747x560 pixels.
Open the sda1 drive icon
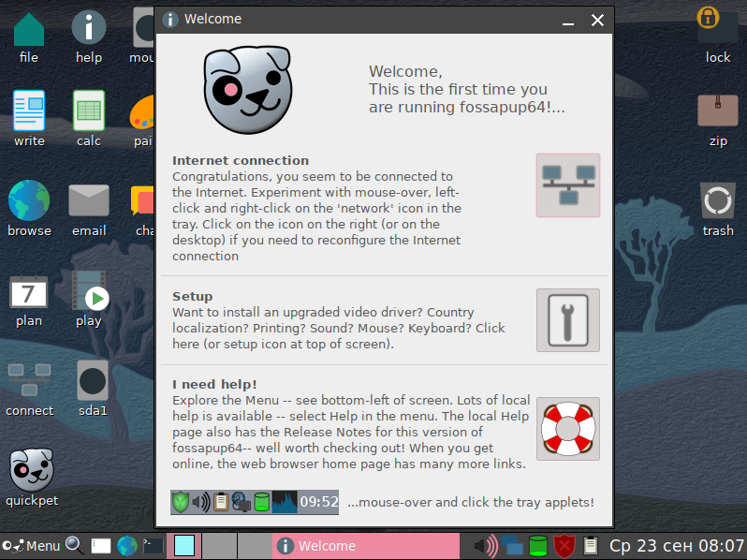tap(93, 381)
